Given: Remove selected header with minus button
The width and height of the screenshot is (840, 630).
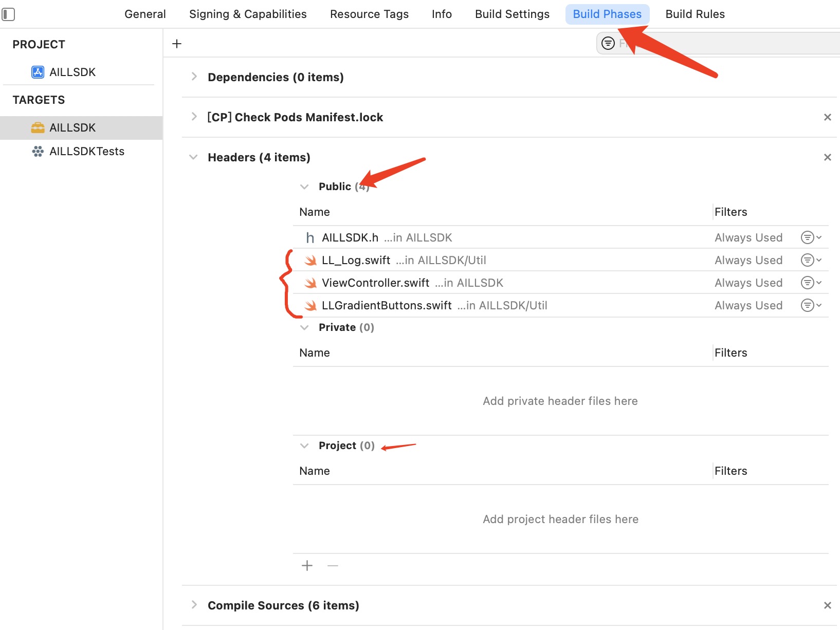Looking at the screenshot, I should click(x=333, y=566).
